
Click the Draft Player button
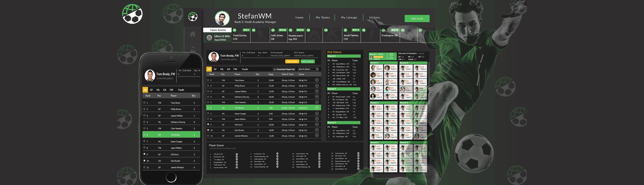click(x=292, y=61)
